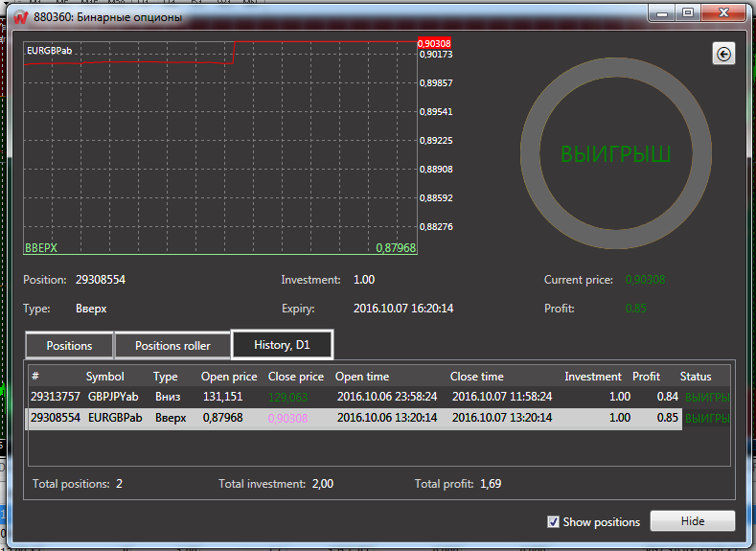Click the Investment column header
The image size is (756, 551).
pyautogui.click(x=593, y=377)
